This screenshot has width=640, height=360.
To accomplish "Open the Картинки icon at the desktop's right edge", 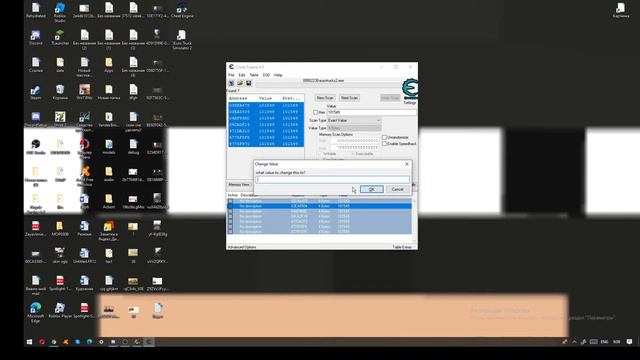I will tap(621, 10).
